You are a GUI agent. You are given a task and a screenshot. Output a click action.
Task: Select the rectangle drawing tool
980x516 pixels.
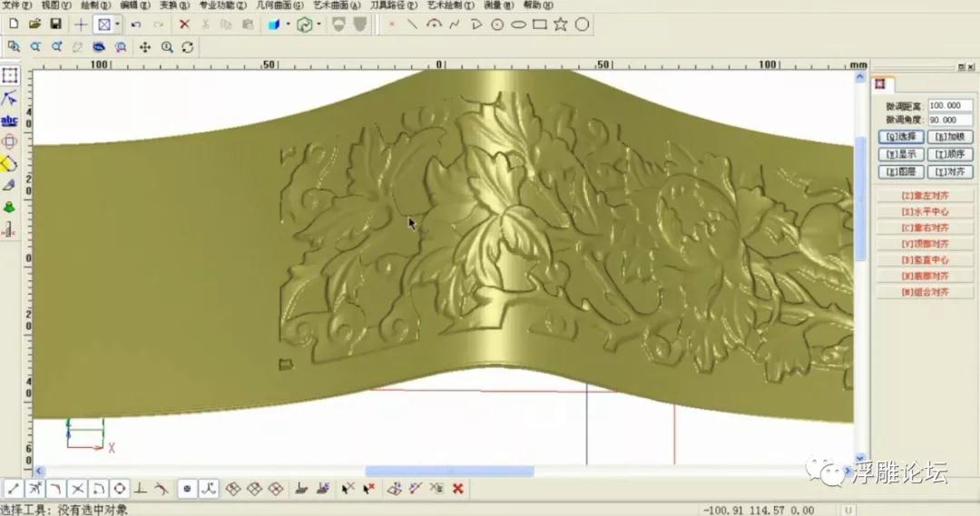(x=540, y=24)
